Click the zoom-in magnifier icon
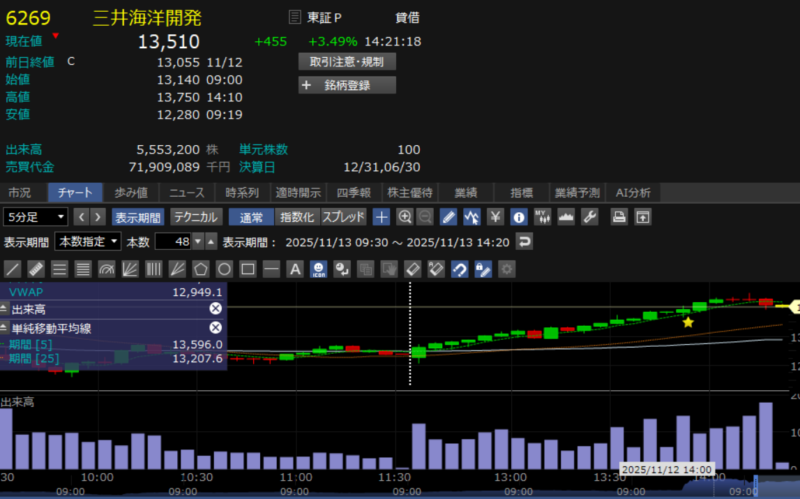 point(405,217)
